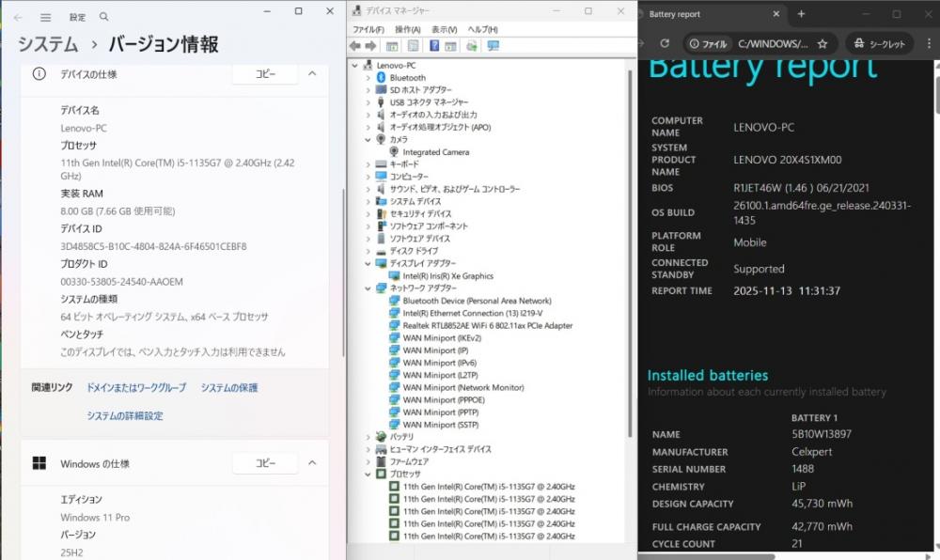Open the 操作(A) menu
Image resolution: width=940 pixels, height=560 pixels.
408,29
